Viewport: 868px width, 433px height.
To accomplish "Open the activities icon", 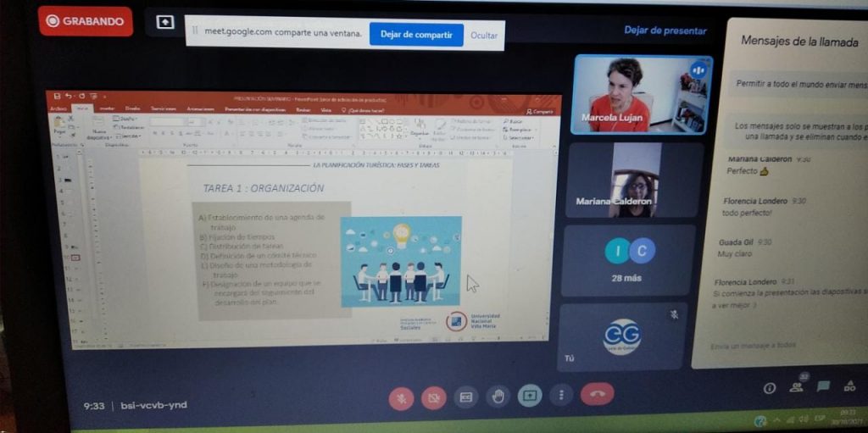I will [x=849, y=386].
